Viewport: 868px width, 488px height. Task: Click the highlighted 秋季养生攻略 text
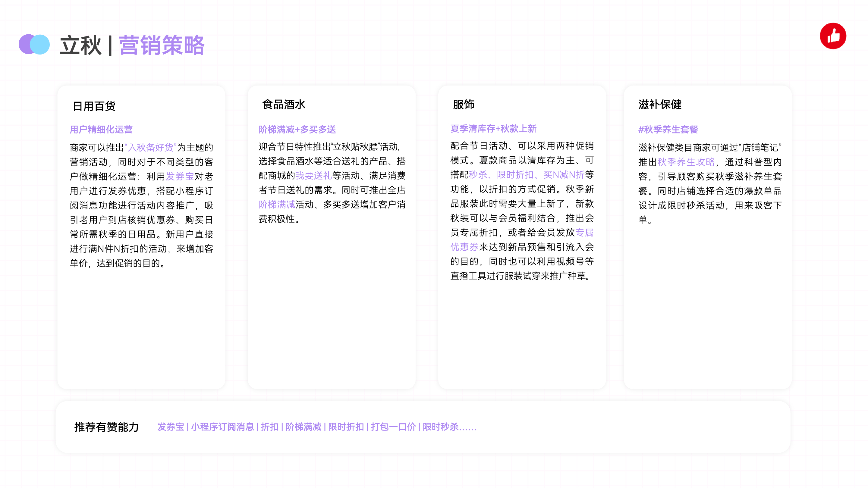tap(686, 162)
